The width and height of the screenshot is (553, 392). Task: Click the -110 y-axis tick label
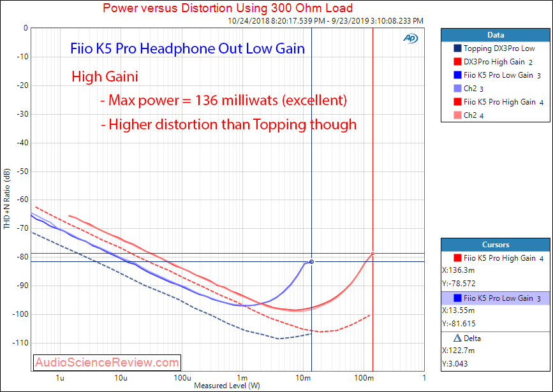click(20, 343)
